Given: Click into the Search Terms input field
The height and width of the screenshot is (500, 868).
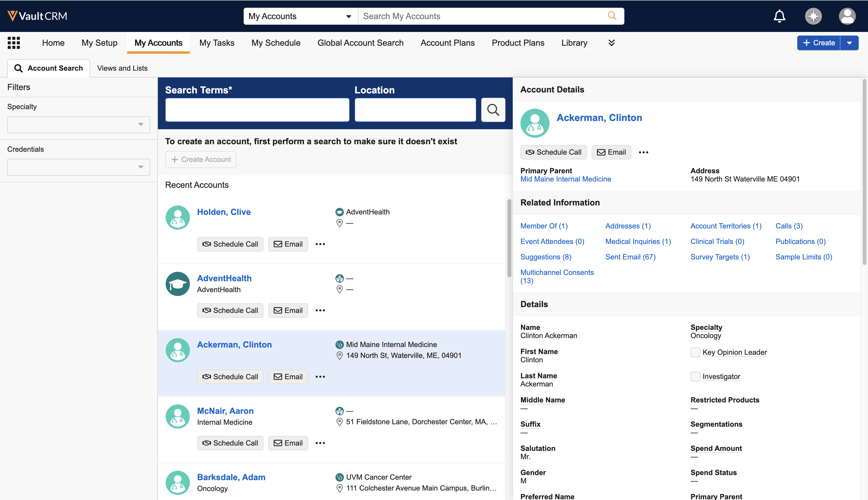Looking at the screenshot, I should [257, 110].
